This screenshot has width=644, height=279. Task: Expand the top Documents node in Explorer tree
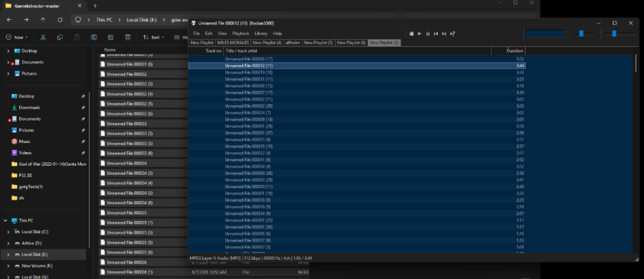pyautogui.click(x=8, y=63)
